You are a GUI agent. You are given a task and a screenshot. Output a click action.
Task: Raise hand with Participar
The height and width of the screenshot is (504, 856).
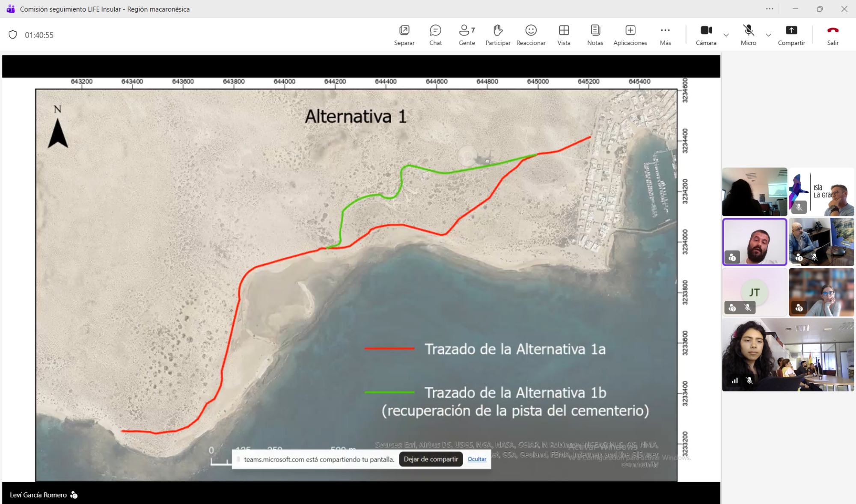coord(498,35)
